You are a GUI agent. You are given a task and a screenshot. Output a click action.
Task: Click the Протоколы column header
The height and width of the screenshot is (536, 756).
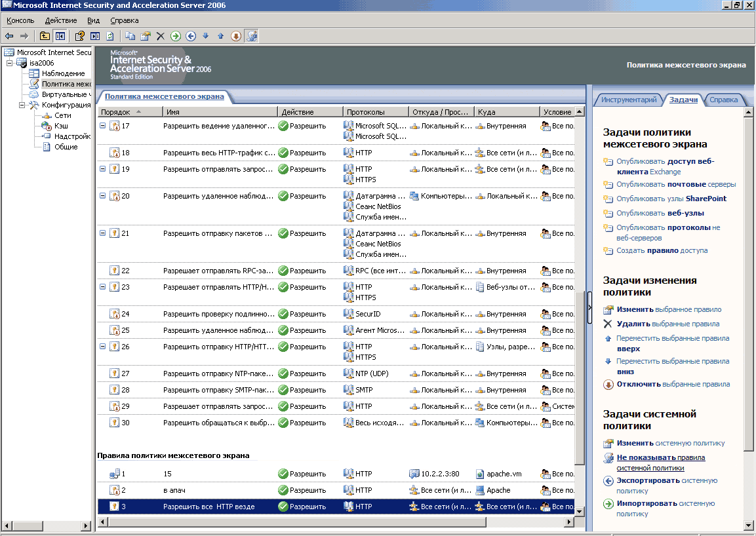coord(376,112)
